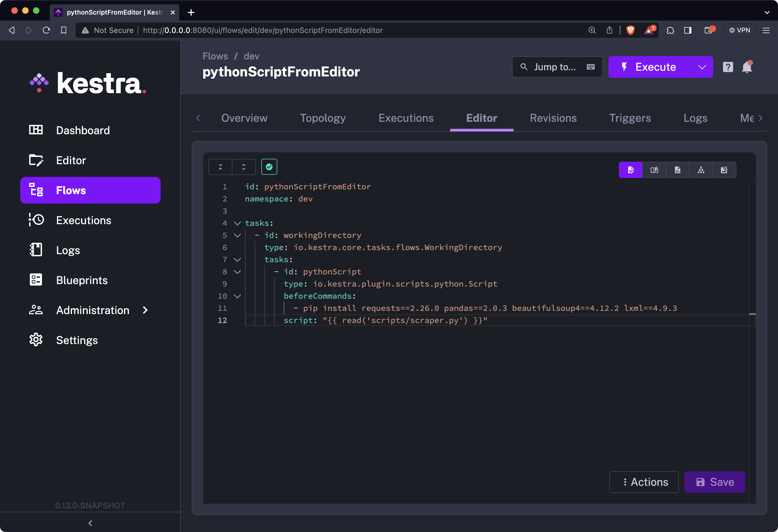Open the source and blueprints view icon
This screenshot has width=778, height=532.
(724, 170)
